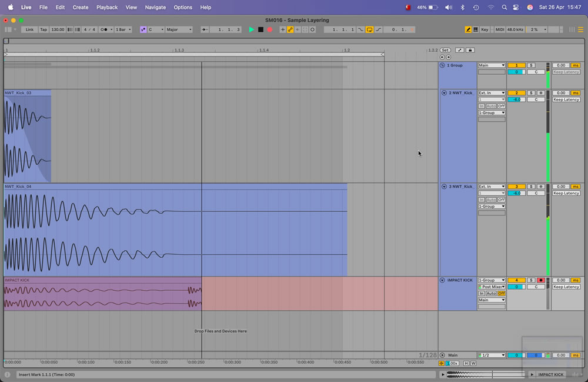588x382 pixels.
Task: Toggle track activator 1 on Group track
Action: (x=516, y=65)
